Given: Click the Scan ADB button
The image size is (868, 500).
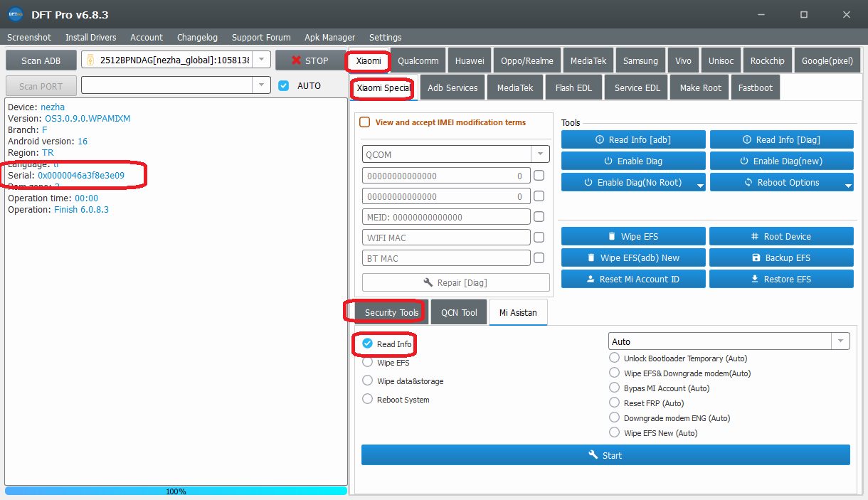Looking at the screenshot, I should click(x=41, y=60).
